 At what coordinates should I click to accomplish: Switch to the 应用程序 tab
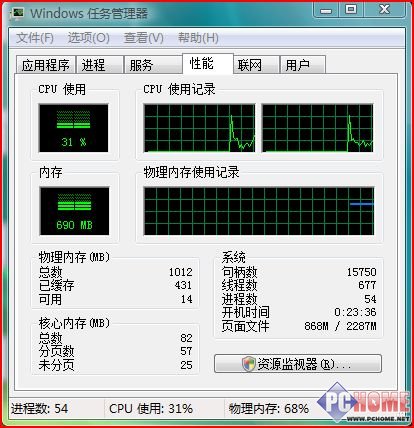coord(46,65)
